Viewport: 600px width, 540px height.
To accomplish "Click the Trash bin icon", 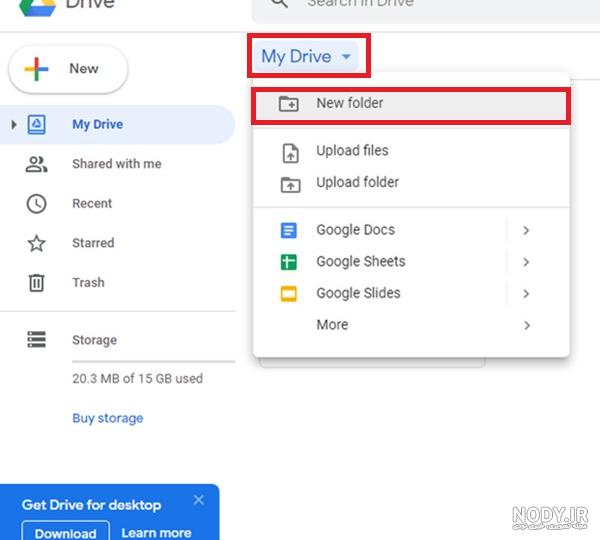I will pyautogui.click(x=36, y=283).
